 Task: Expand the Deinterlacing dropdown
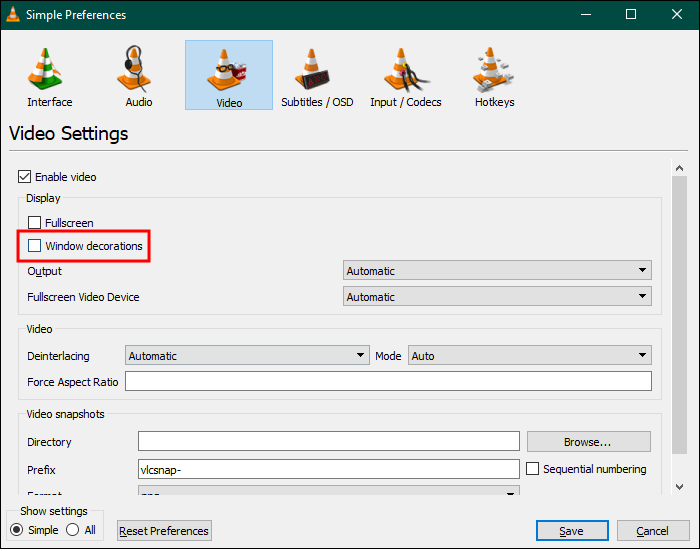247,356
